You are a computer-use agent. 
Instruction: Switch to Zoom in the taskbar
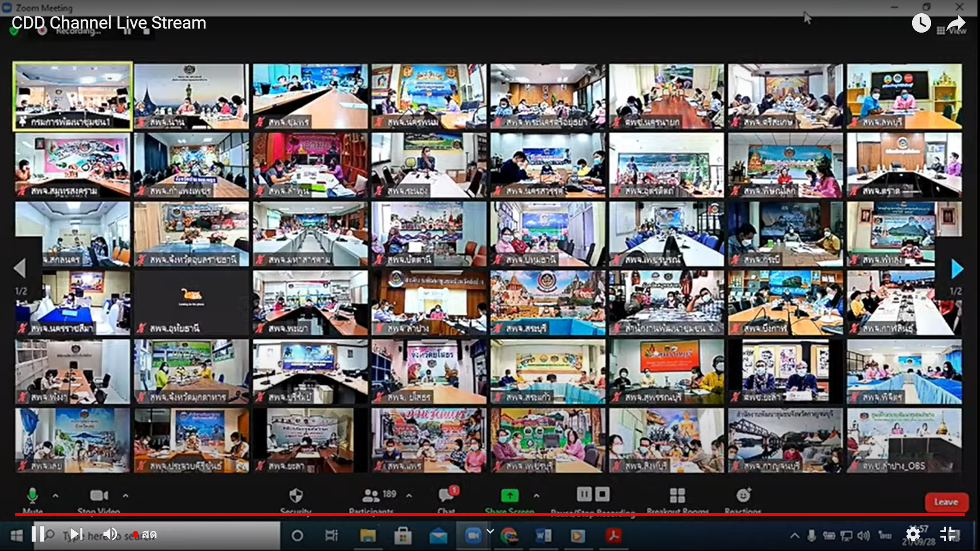(x=473, y=535)
